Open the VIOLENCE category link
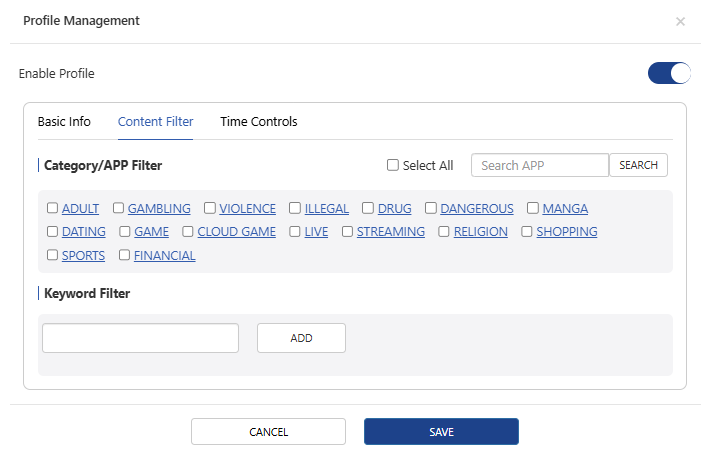Screen dimensions: 711x456 click(x=247, y=209)
